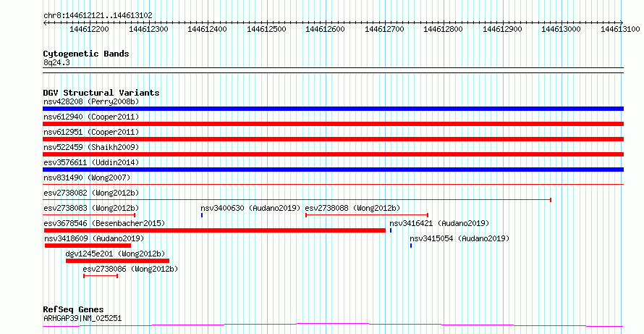Open the esv2738082 (Wong2012b) label

tap(91, 193)
